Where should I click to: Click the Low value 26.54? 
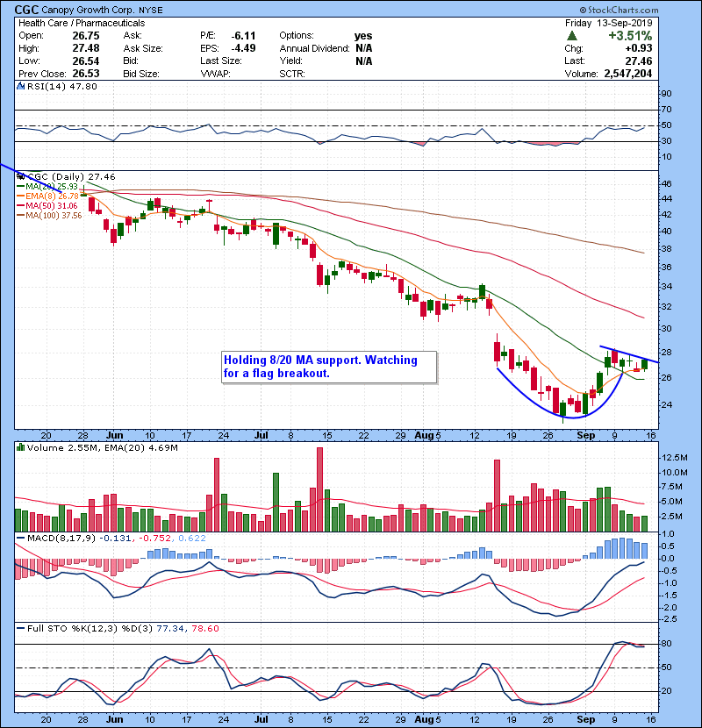click(86, 61)
